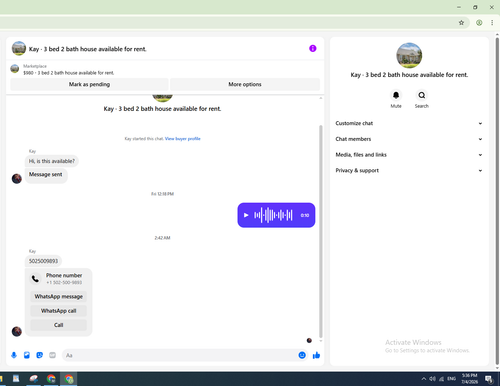Image resolution: width=500 pixels, height=386 pixels.
Task: Expand Privacy & support section
Action: pos(409,170)
